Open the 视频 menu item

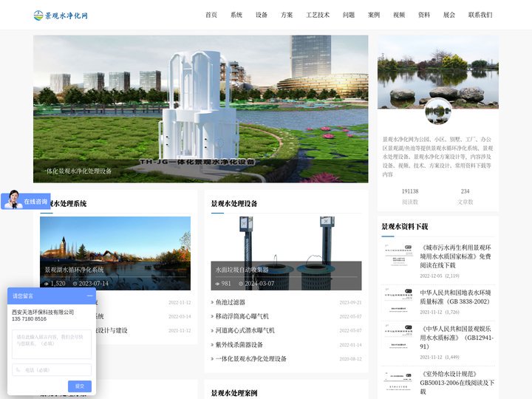[x=399, y=15]
